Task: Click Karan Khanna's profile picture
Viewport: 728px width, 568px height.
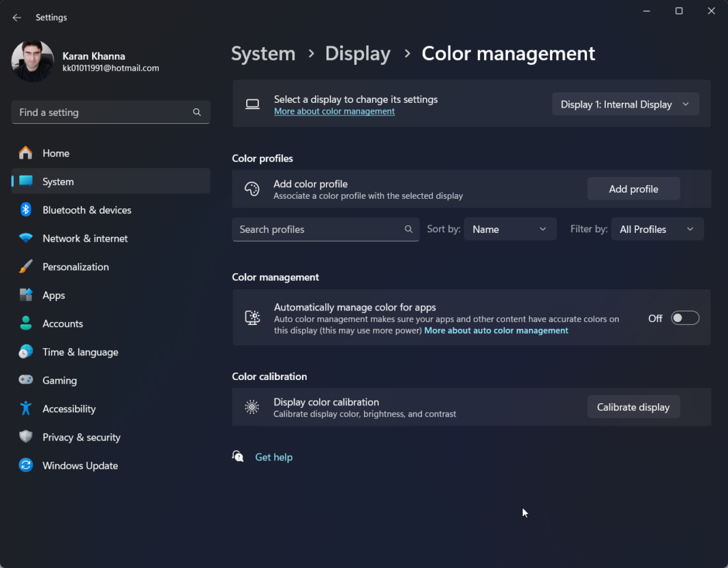Action: 32,61
